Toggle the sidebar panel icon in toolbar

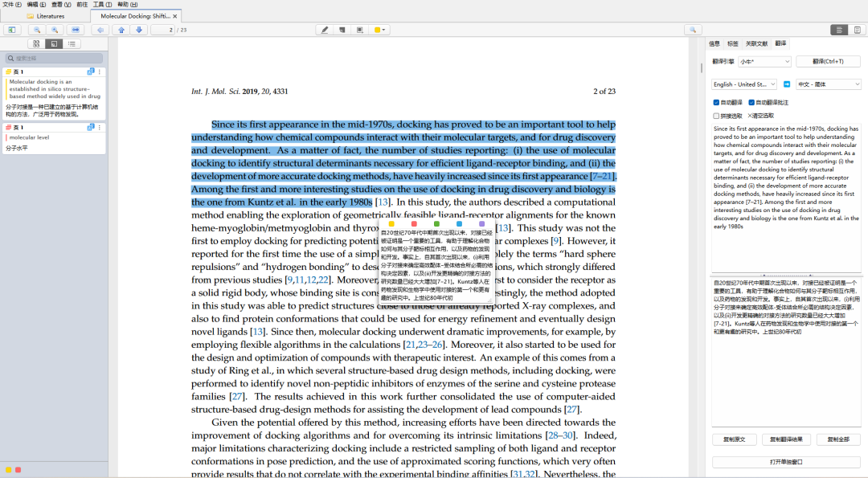(11, 30)
